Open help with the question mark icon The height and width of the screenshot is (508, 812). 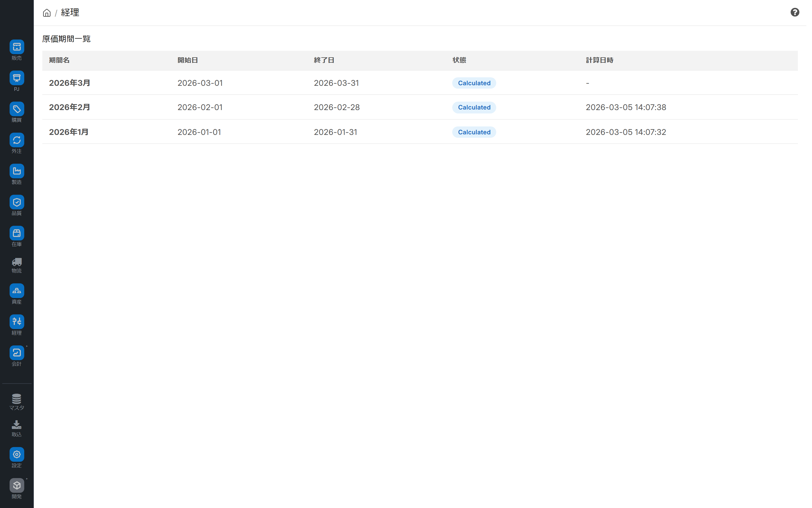795,12
